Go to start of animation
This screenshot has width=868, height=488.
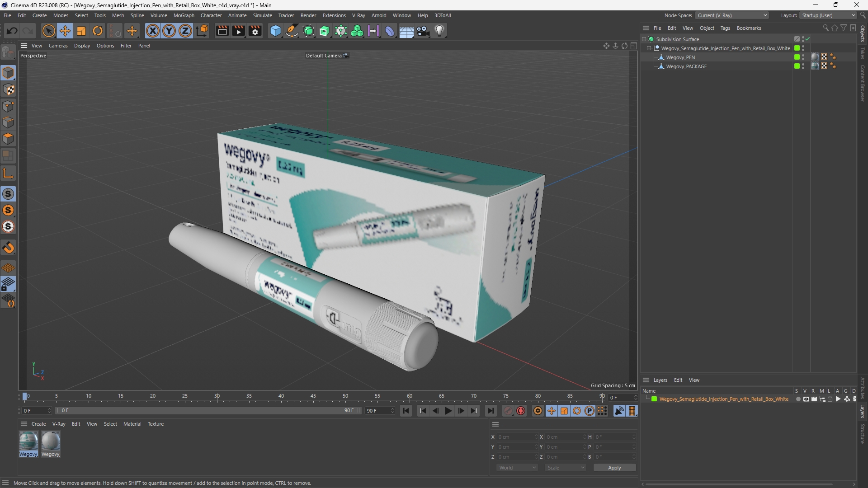[x=406, y=411]
